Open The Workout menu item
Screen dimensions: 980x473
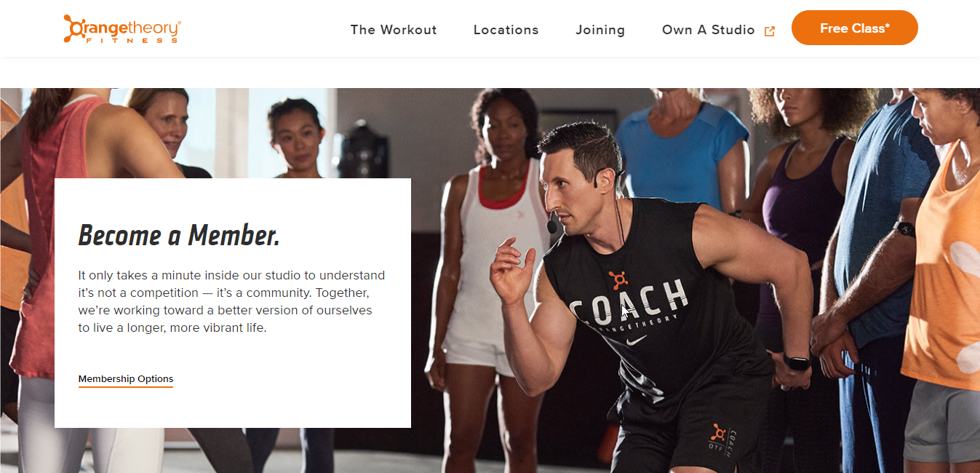394,30
